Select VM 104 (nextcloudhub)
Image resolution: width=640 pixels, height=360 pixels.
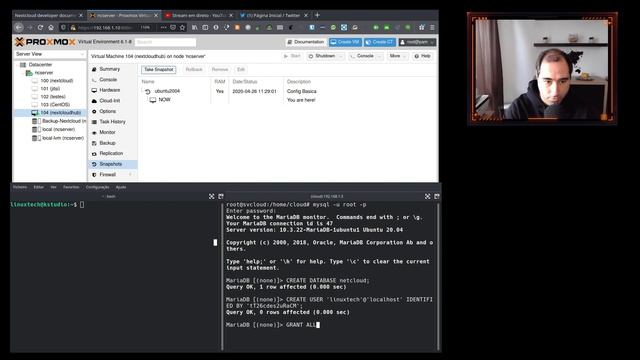(60, 113)
